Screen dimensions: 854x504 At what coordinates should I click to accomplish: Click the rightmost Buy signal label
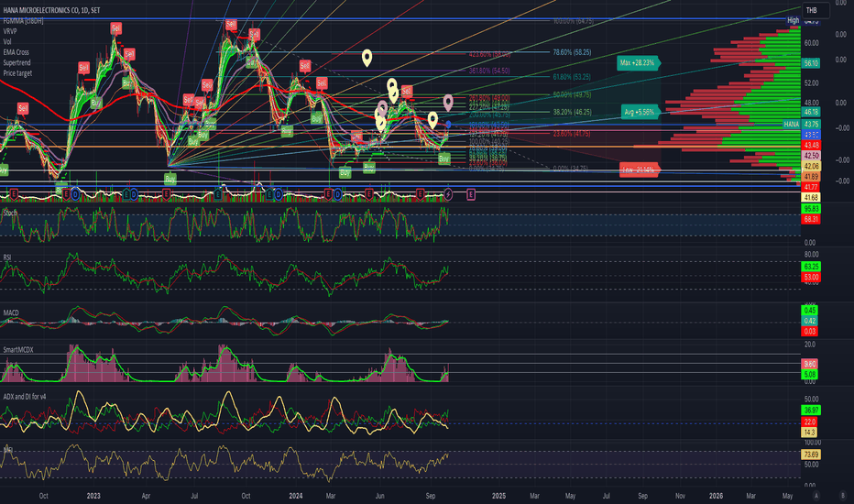click(x=443, y=159)
